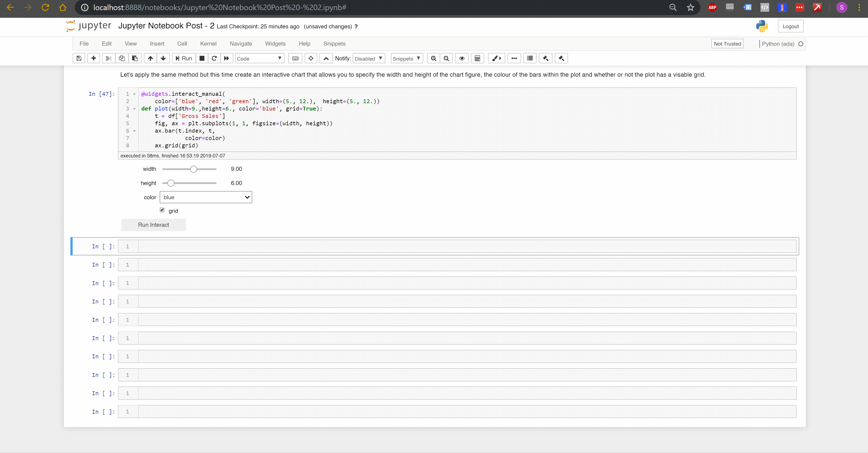Expand the Snippets toolbar dropdown
The image size is (868, 453).
[x=406, y=58]
